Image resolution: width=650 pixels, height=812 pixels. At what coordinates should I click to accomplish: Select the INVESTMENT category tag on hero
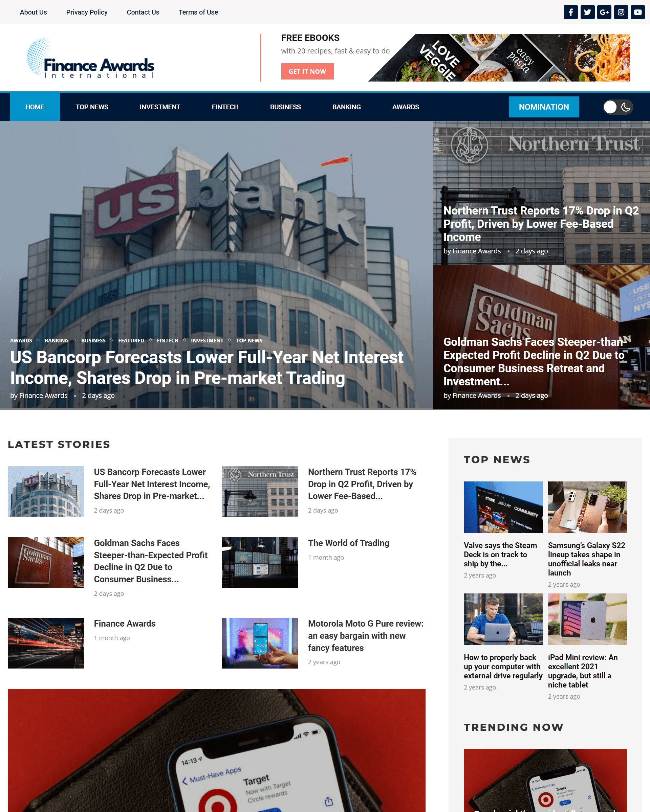click(207, 340)
